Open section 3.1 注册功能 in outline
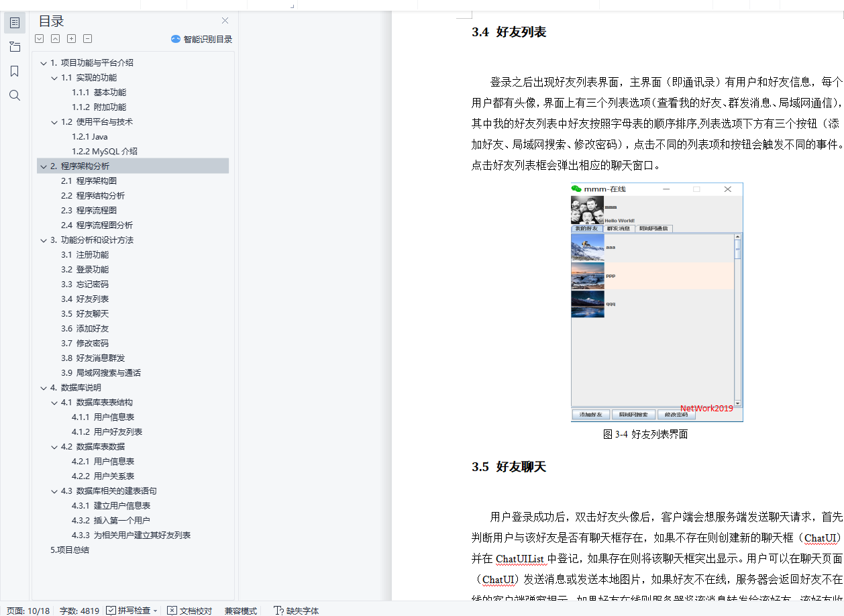Screen dimensions: 844x616 tap(85, 255)
